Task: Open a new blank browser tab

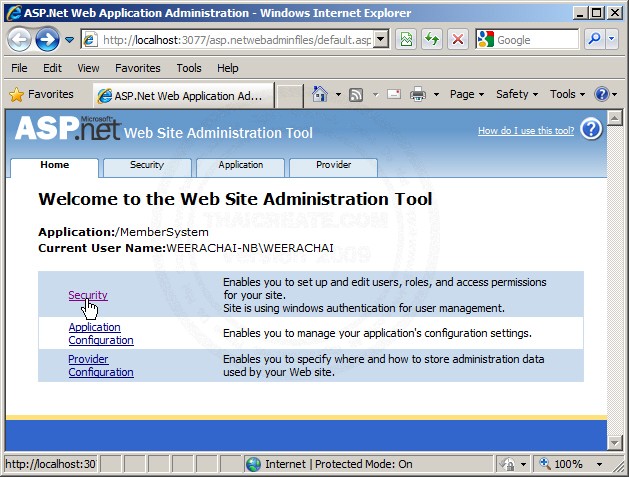Action: point(289,95)
